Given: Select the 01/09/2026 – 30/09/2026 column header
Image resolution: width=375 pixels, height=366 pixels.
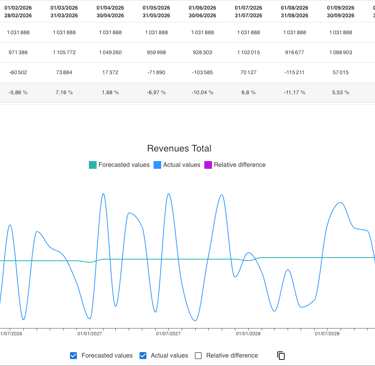Looking at the screenshot, I should click(340, 12).
